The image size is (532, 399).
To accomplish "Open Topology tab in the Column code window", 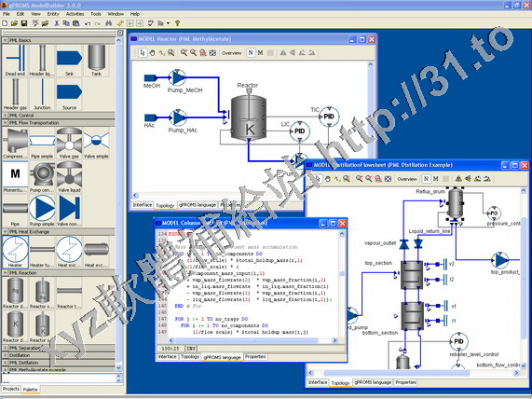I will coord(190,357).
